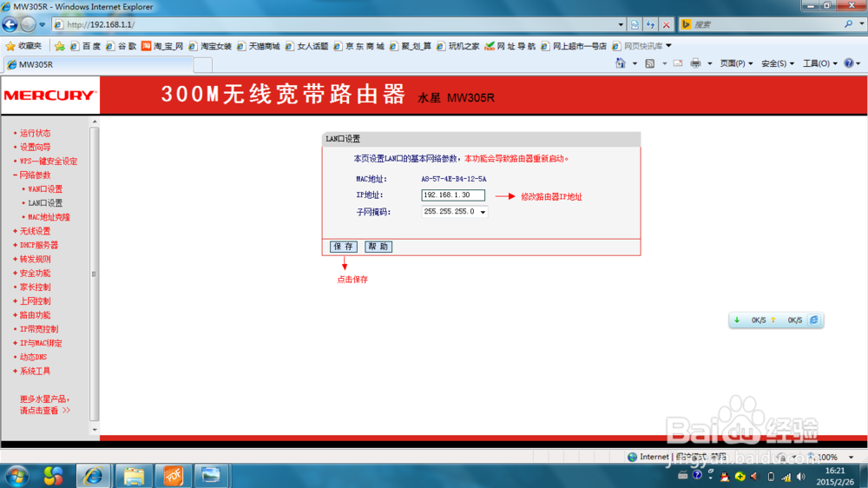Click the add-to-favorites-bar star icon
The height and width of the screenshot is (488, 868).
pyautogui.click(x=59, y=46)
